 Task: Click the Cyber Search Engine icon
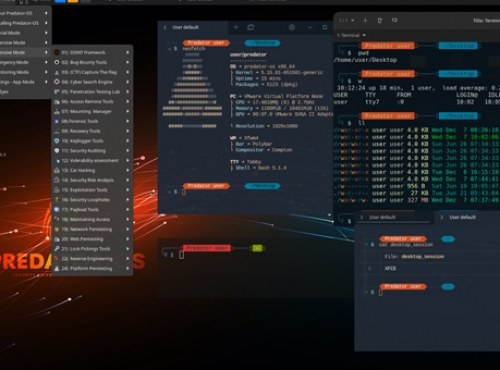coord(57,82)
